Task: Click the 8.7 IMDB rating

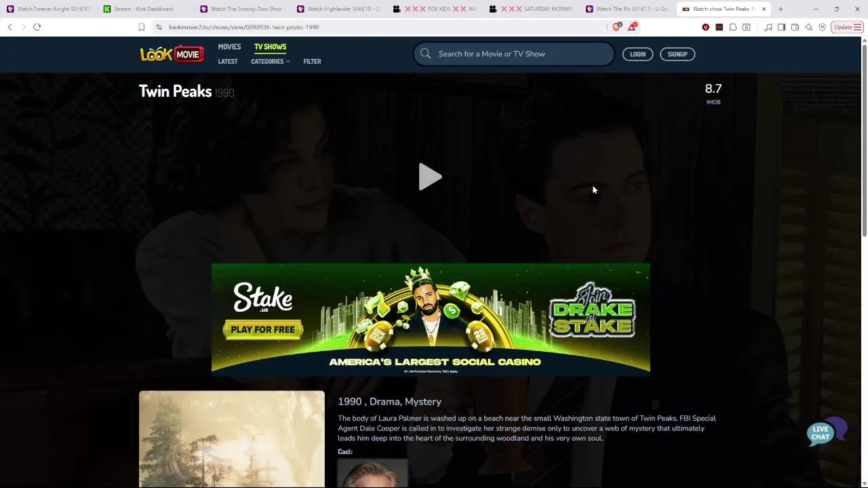Action: [x=713, y=94]
